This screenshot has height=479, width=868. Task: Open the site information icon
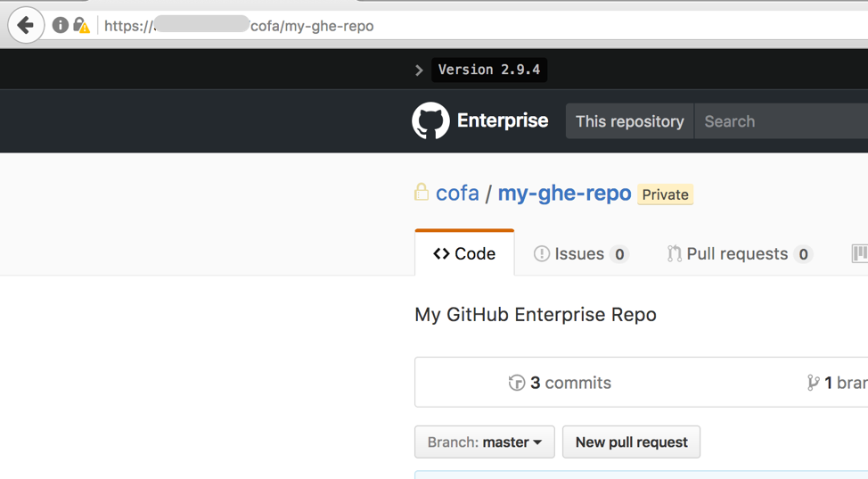pos(61,25)
